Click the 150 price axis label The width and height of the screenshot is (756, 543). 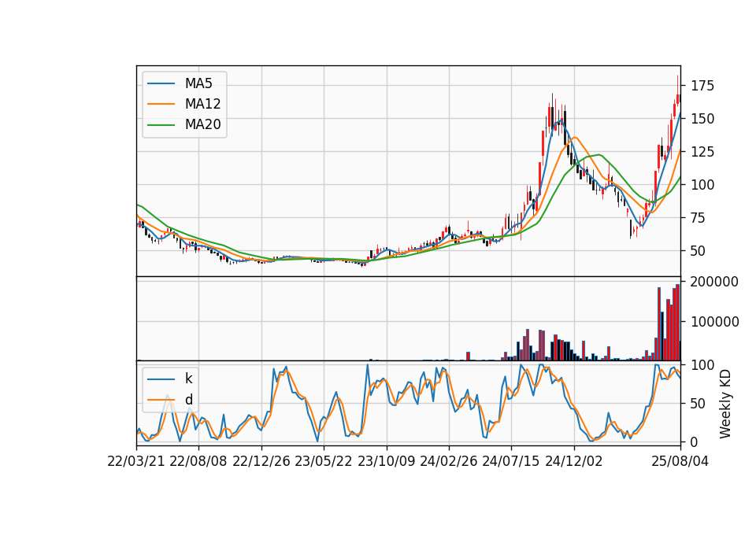pos(702,119)
